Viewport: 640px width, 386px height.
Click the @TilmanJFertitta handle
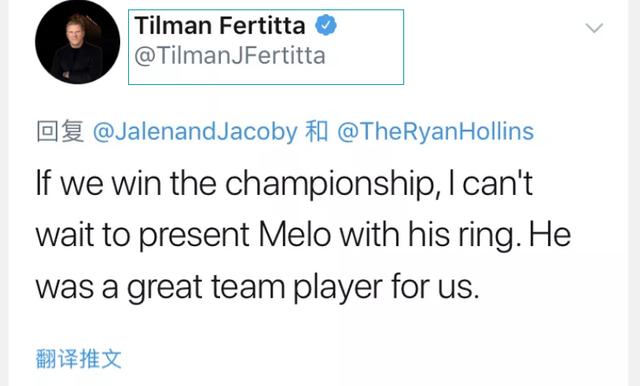[x=230, y=55]
